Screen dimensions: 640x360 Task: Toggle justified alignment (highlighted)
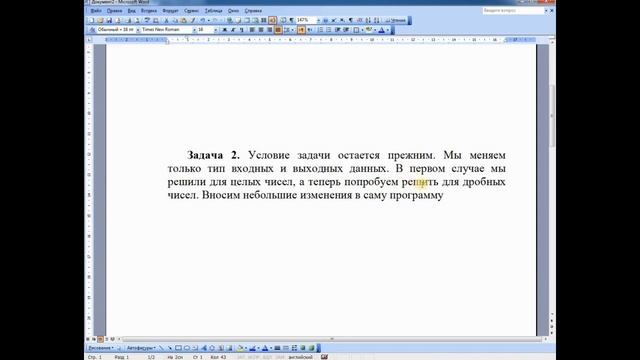(x=278, y=30)
